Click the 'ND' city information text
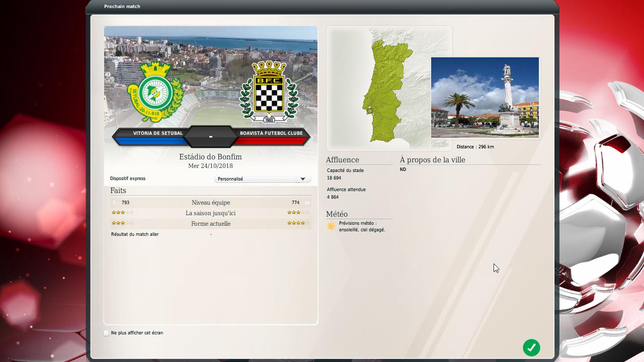644x362 pixels. (x=403, y=169)
